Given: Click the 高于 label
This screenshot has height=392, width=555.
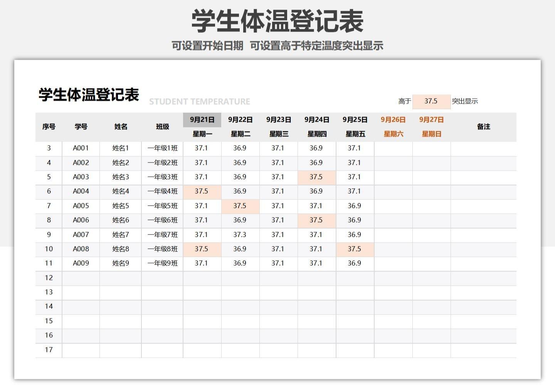Looking at the screenshot, I should click(405, 101).
